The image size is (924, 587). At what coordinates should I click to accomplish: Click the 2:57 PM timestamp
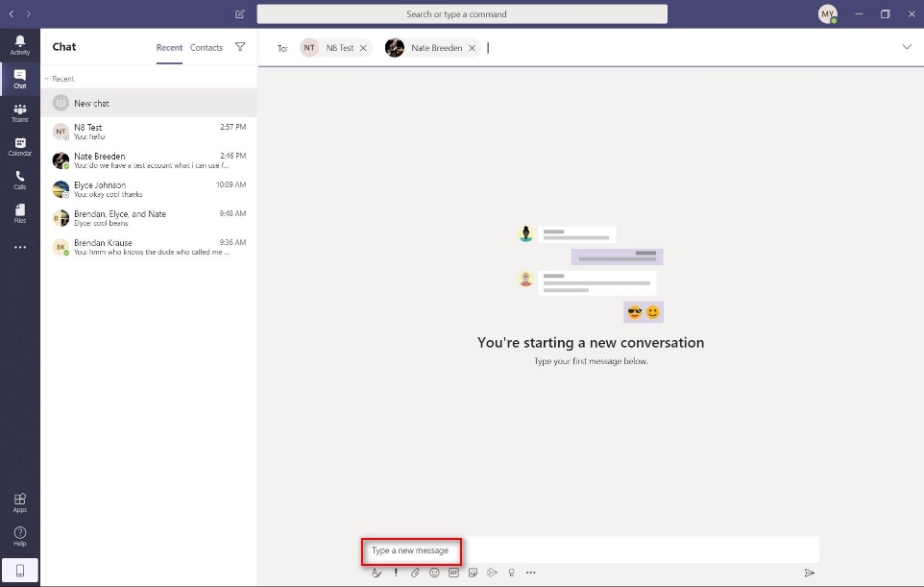click(x=232, y=127)
